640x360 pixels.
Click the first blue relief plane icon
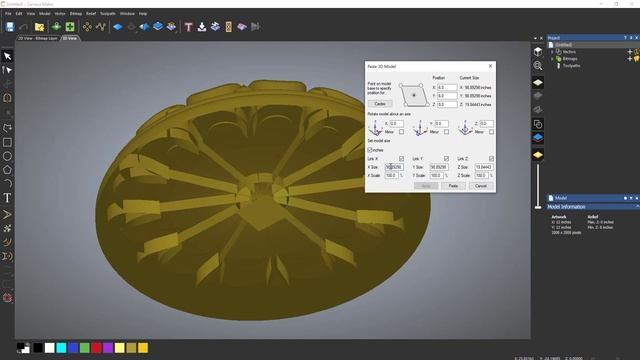coord(118,27)
